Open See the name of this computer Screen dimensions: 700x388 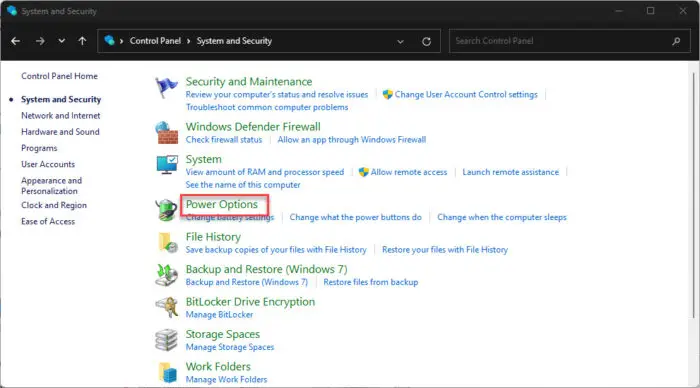pos(243,185)
